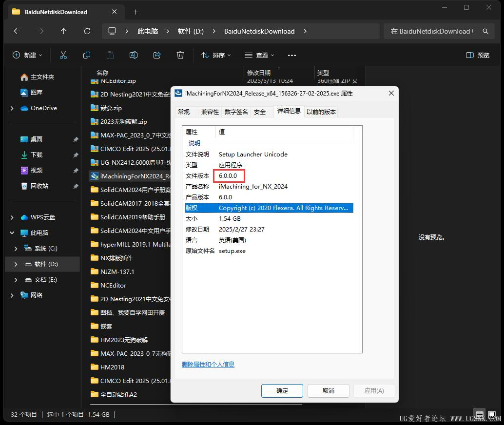Open the 新建 dropdown menu
The height and width of the screenshot is (425, 504).
(x=27, y=55)
